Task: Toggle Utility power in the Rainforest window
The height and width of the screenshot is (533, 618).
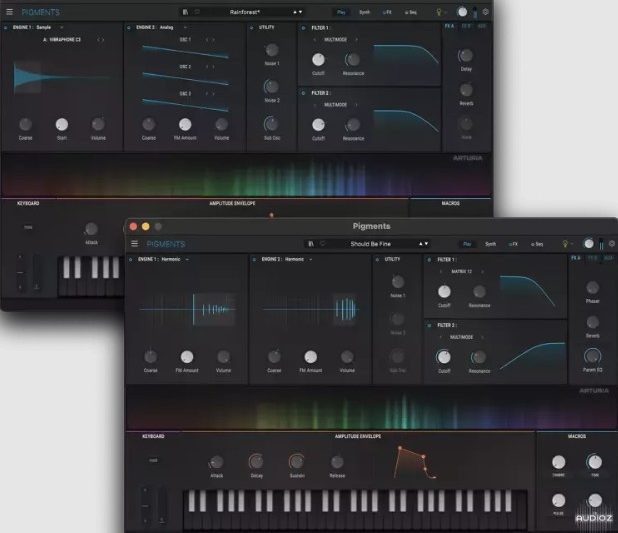Action: coord(252,28)
